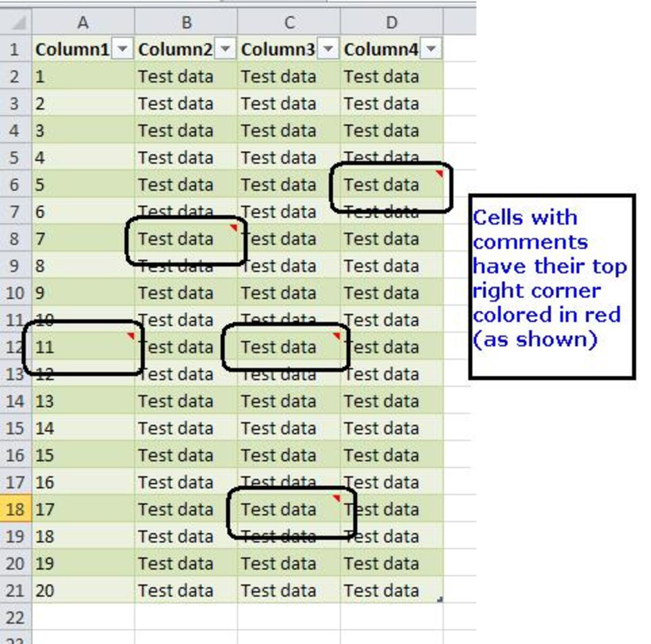Click red comment indicator in row 6
The image size is (651, 644).
(439, 174)
